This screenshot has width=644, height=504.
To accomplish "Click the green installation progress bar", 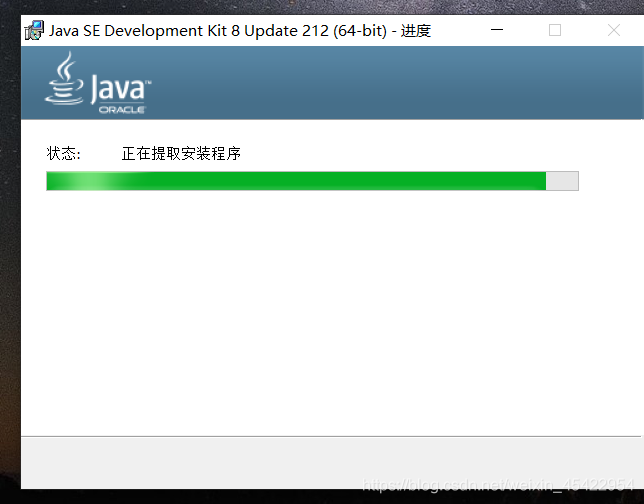I will (312, 181).
